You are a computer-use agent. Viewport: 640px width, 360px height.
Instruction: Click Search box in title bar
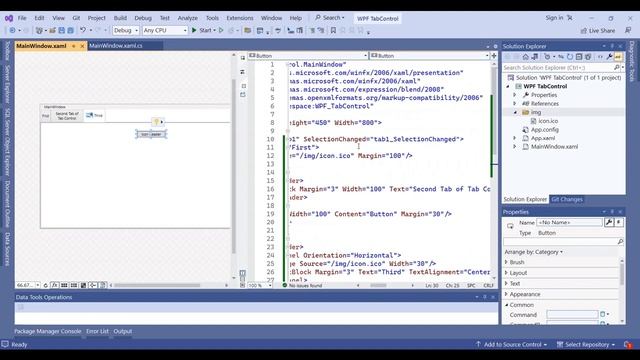tap(330, 18)
